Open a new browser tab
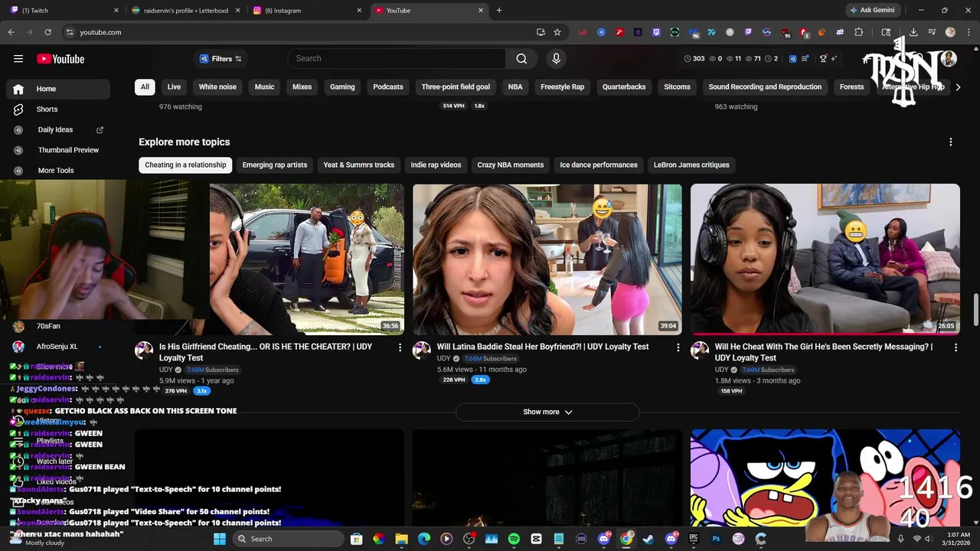The height and width of the screenshot is (551, 980). pyautogui.click(x=499, y=11)
